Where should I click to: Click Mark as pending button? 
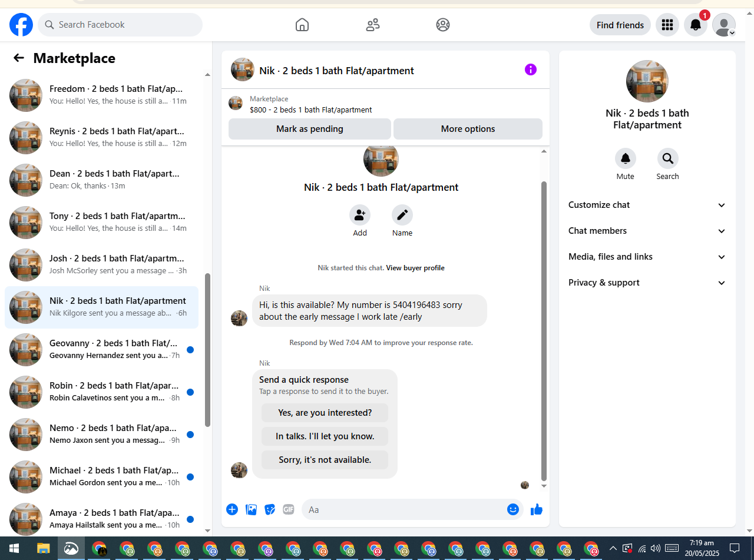point(310,129)
